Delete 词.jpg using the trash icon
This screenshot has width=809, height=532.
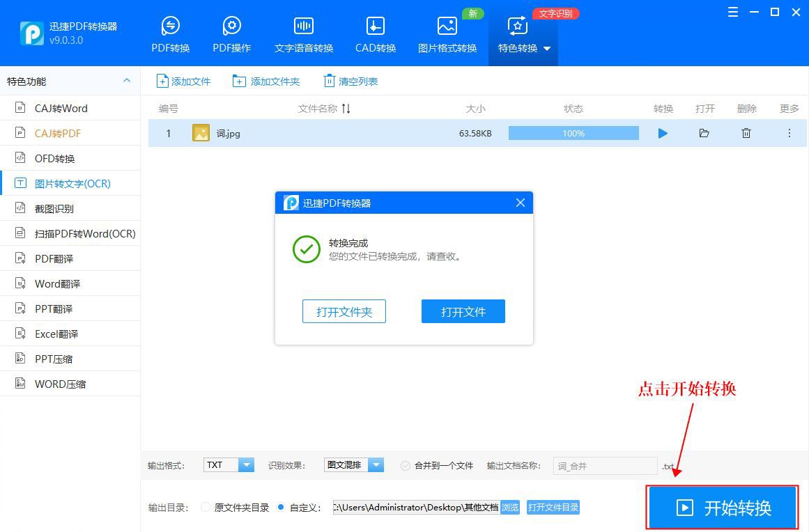(746, 133)
